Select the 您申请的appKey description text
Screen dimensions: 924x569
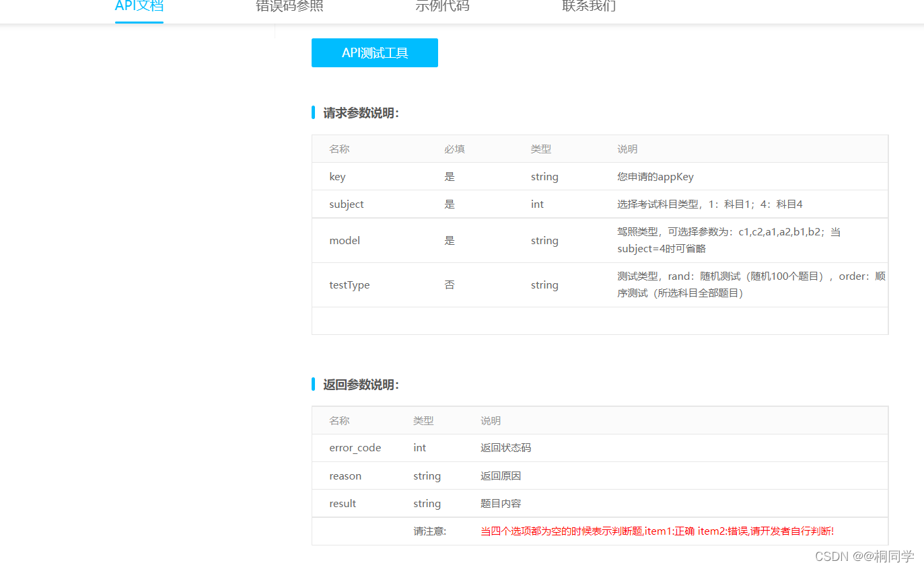pos(655,177)
